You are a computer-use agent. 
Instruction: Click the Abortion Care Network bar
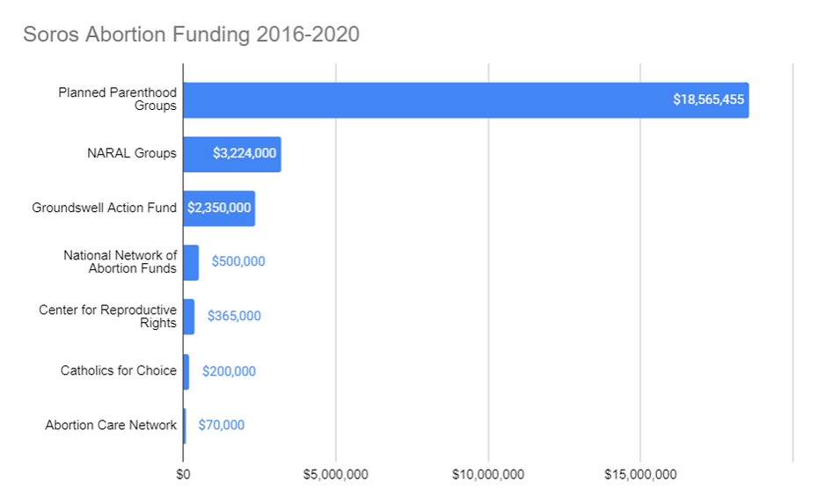click(x=184, y=426)
